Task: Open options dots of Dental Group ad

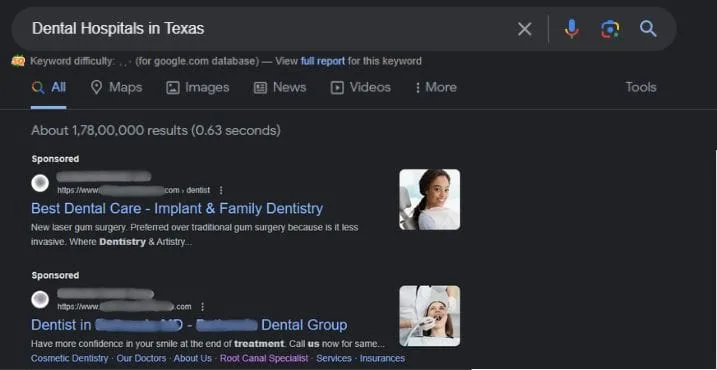Action: [x=203, y=306]
